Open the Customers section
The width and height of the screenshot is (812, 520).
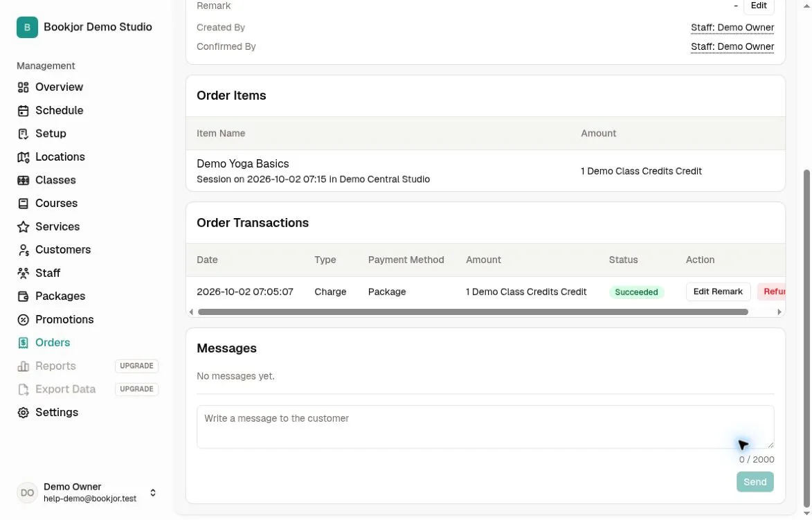63,250
